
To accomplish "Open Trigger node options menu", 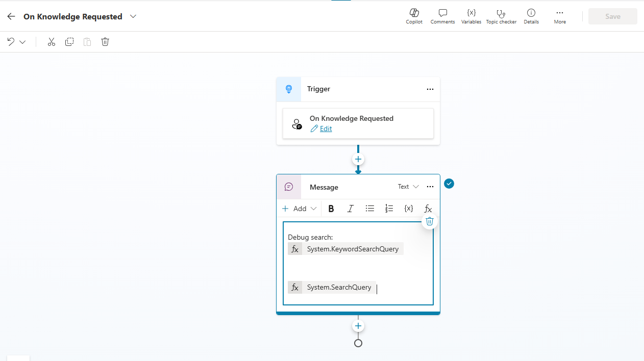I will (430, 89).
